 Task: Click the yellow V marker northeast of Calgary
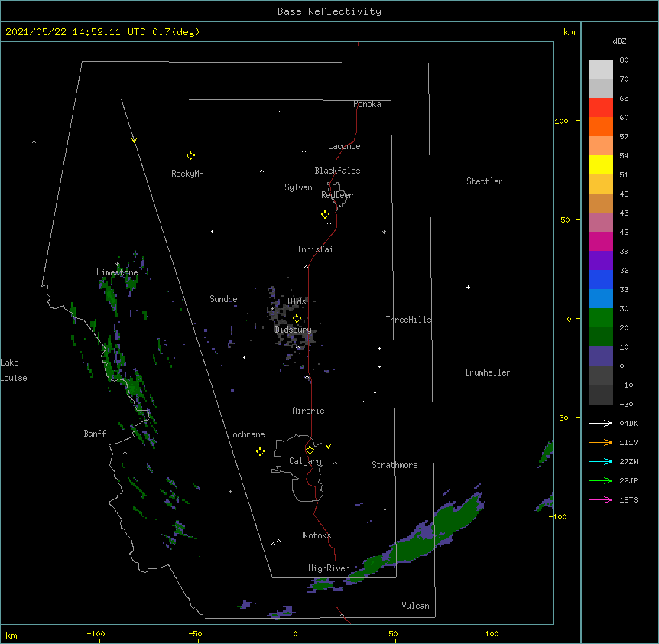tap(328, 447)
